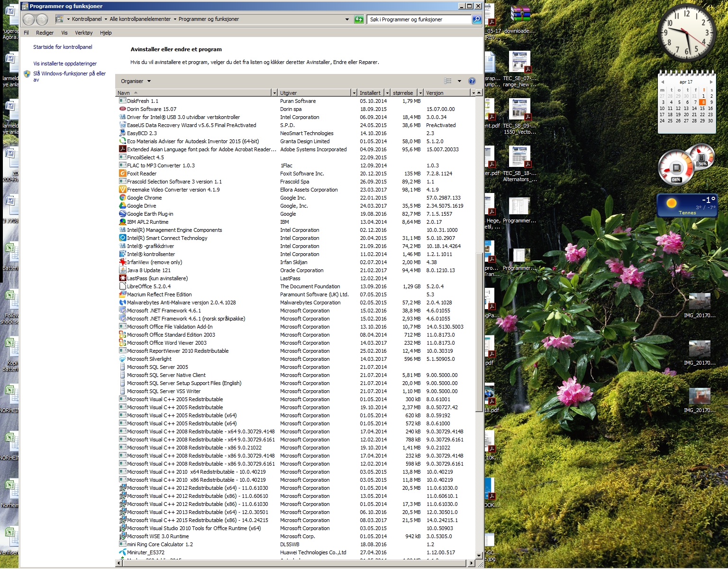The width and height of the screenshot is (728, 569).
Task: Select Google Chrome icon in program list
Action: pos(123,198)
